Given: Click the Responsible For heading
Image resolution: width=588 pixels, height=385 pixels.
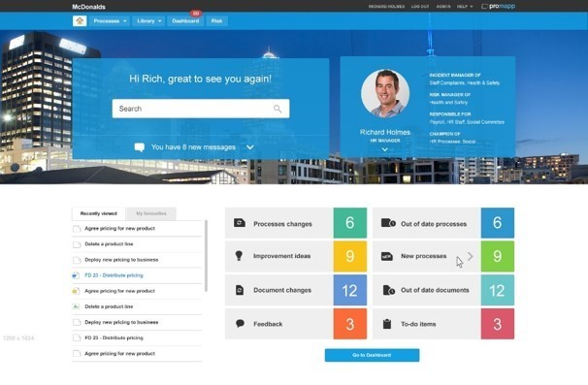Looking at the screenshot, I should tap(450, 114).
